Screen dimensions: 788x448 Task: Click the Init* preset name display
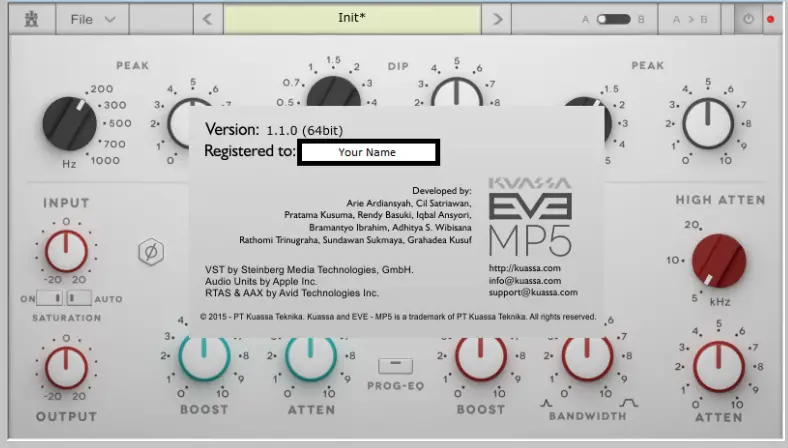click(x=352, y=18)
